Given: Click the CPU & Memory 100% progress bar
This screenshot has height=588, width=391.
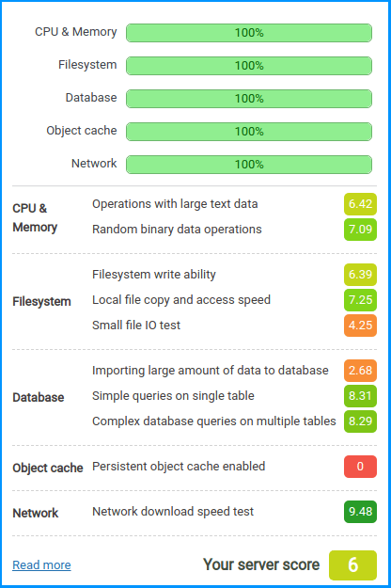Looking at the screenshot, I should (249, 33).
